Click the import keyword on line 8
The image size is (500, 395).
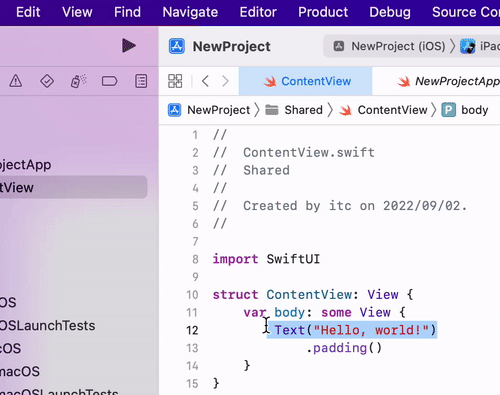[x=235, y=259]
